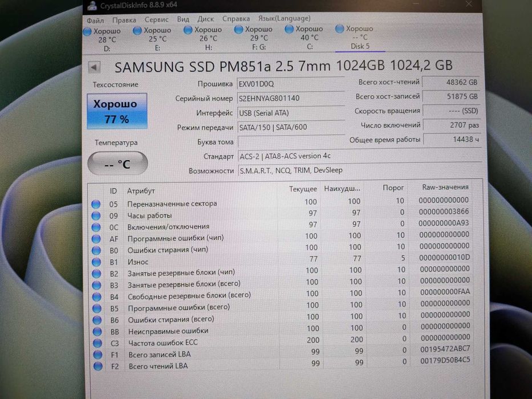Open the Справка menu
This screenshot has height=399, width=532.
236,19
